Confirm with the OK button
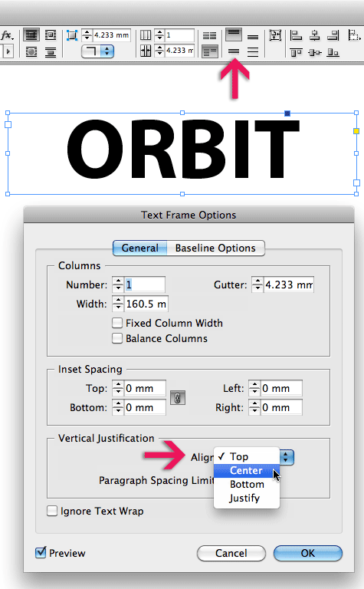364x589 pixels. click(x=308, y=553)
